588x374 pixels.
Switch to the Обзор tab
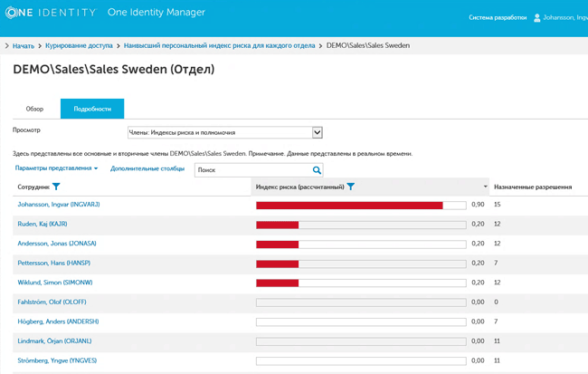(34, 109)
